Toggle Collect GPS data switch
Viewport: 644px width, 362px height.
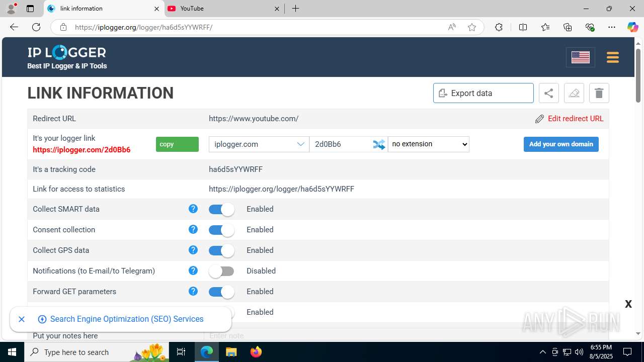[x=222, y=250]
